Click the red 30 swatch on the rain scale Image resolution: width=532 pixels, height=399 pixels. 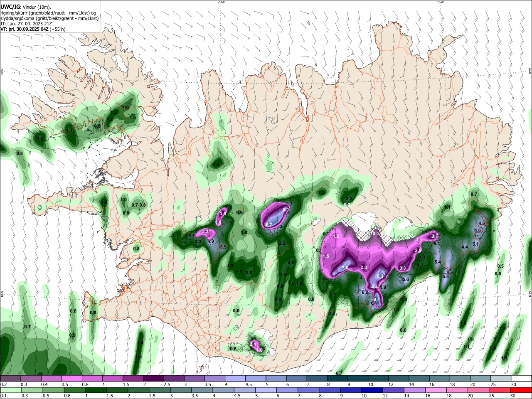(x=521, y=390)
